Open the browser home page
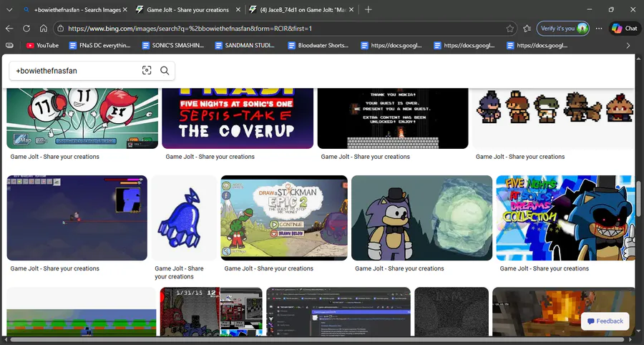 tap(43, 29)
